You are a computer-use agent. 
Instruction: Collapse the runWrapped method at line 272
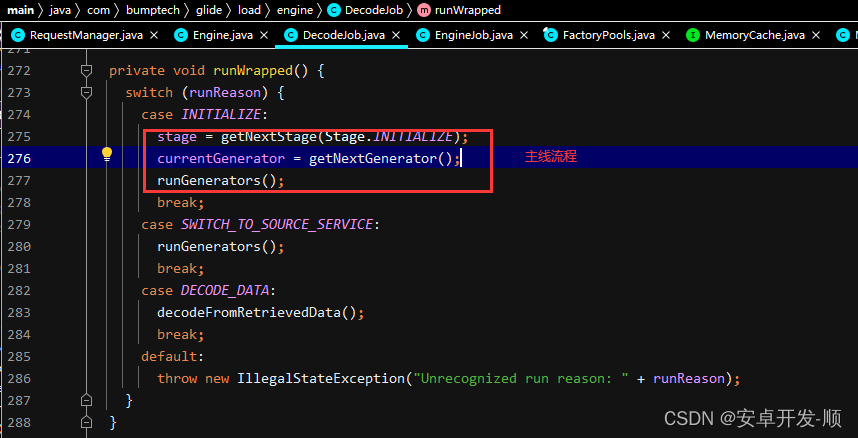click(x=86, y=72)
